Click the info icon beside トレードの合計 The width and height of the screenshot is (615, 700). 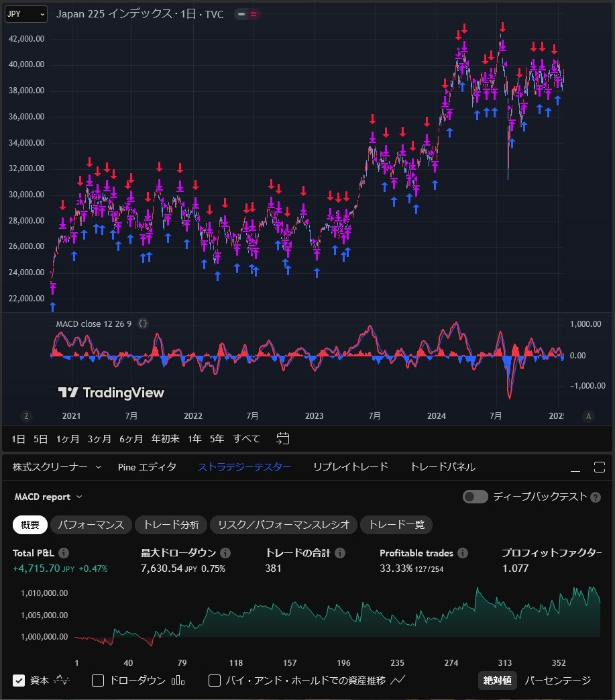[339, 552]
